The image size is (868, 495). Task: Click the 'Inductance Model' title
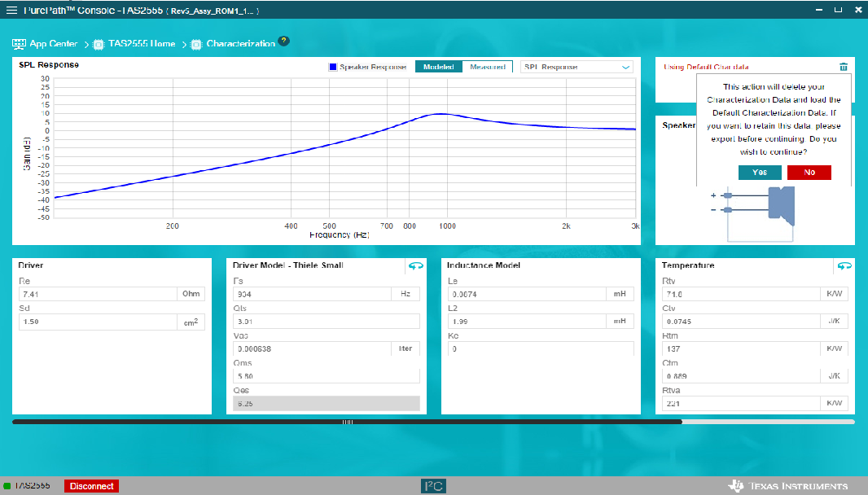484,265
